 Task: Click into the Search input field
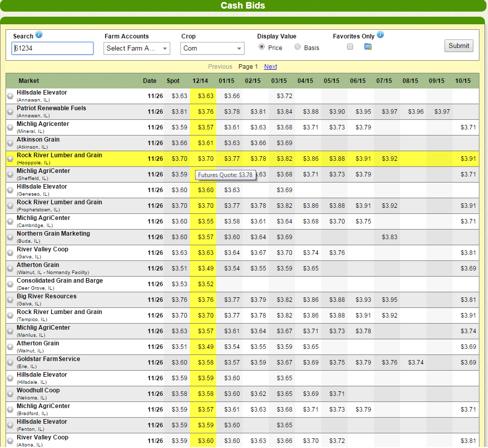(x=53, y=49)
